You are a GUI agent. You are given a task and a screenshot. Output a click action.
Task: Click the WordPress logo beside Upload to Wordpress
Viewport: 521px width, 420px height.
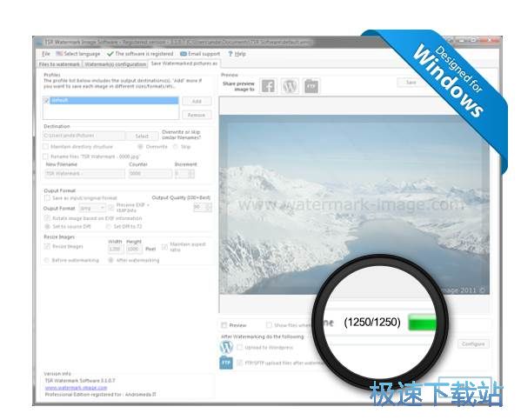[226, 347]
